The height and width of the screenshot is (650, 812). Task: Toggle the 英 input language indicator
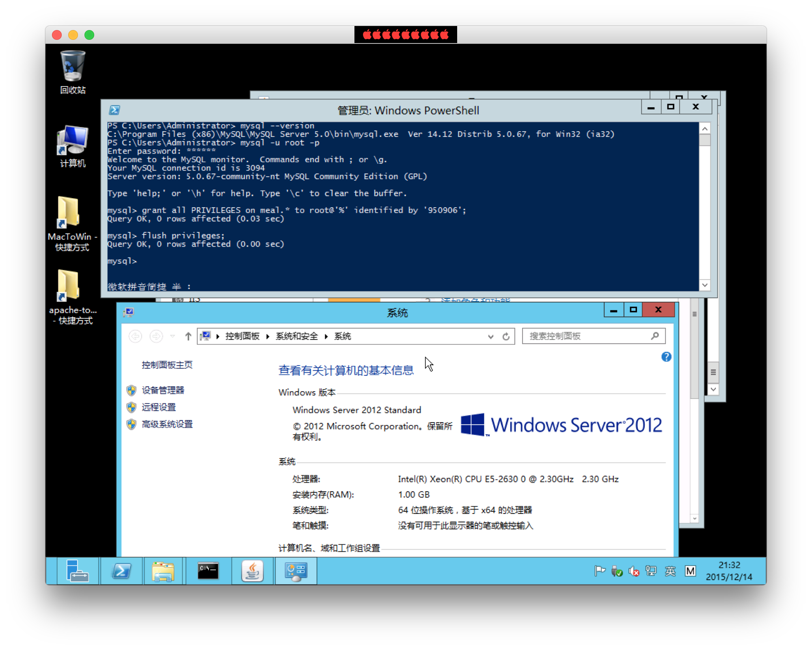coord(670,571)
